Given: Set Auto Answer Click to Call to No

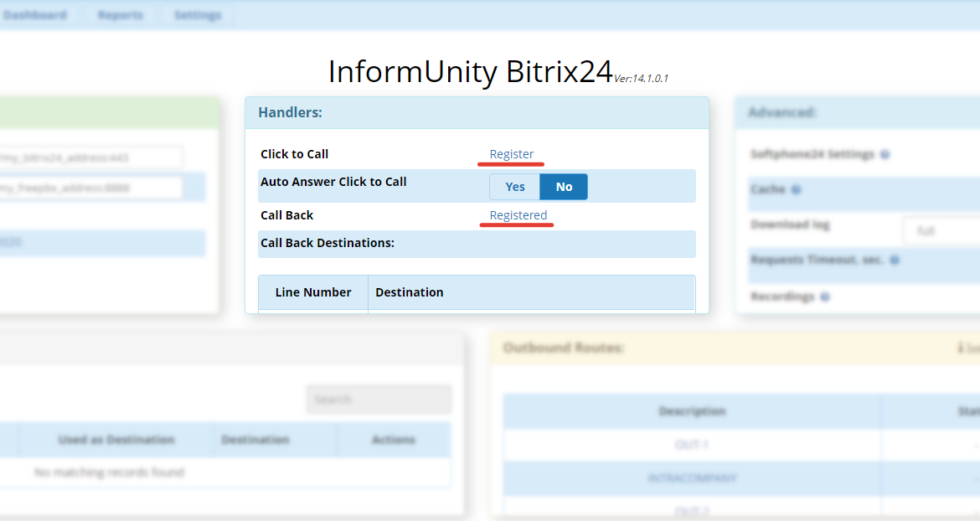Looking at the screenshot, I should click(x=564, y=187).
